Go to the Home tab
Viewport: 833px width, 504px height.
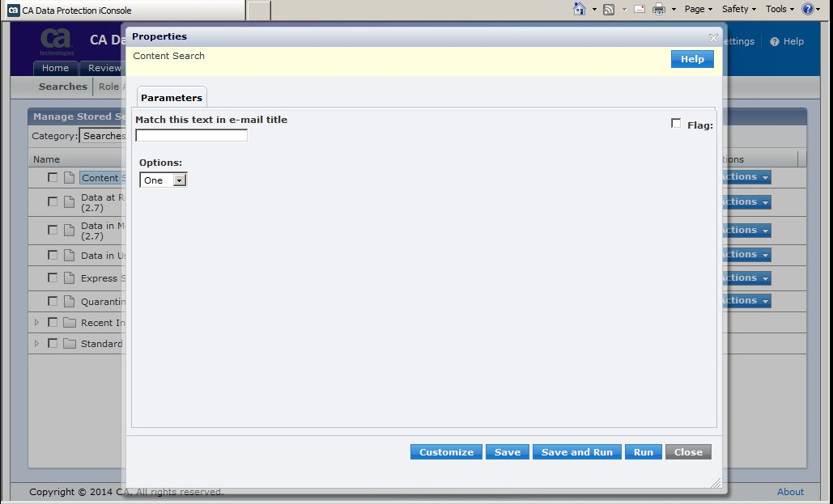(x=55, y=68)
